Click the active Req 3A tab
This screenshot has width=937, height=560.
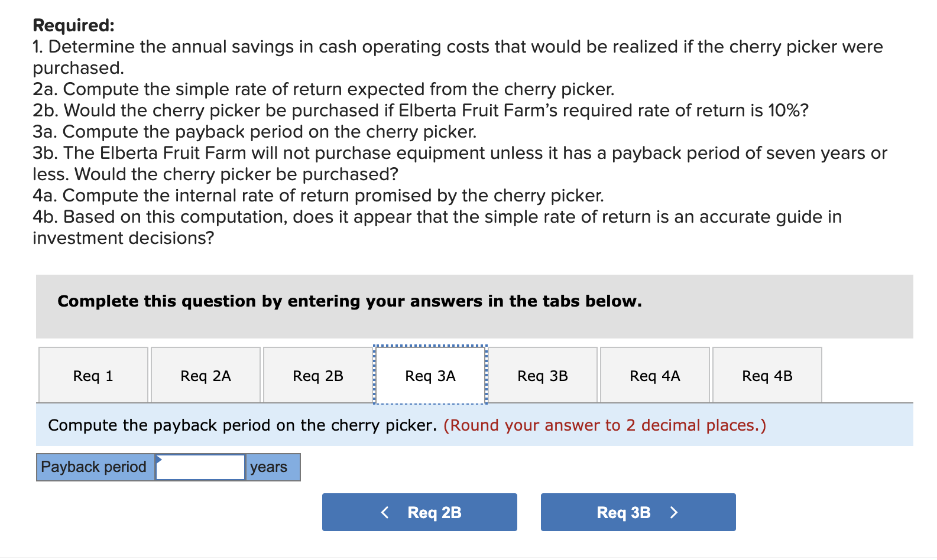coord(430,375)
